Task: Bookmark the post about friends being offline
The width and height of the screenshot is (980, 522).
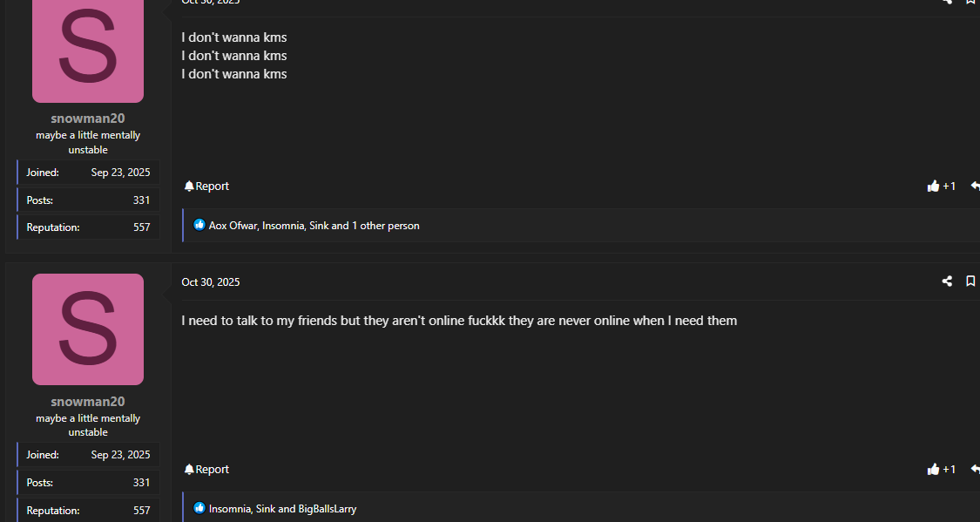Action: [970, 281]
